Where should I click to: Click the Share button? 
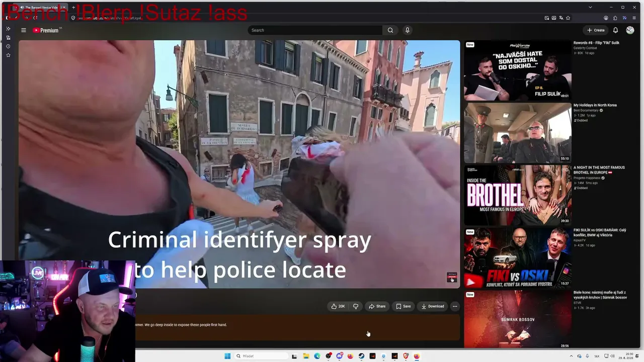(377, 306)
